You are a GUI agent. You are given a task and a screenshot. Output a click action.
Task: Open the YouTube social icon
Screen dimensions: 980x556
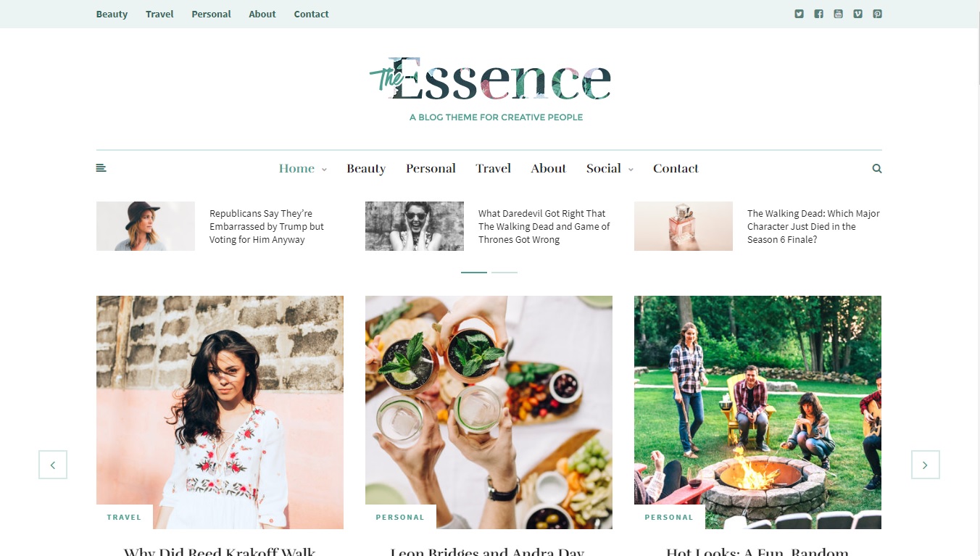pos(838,14)
